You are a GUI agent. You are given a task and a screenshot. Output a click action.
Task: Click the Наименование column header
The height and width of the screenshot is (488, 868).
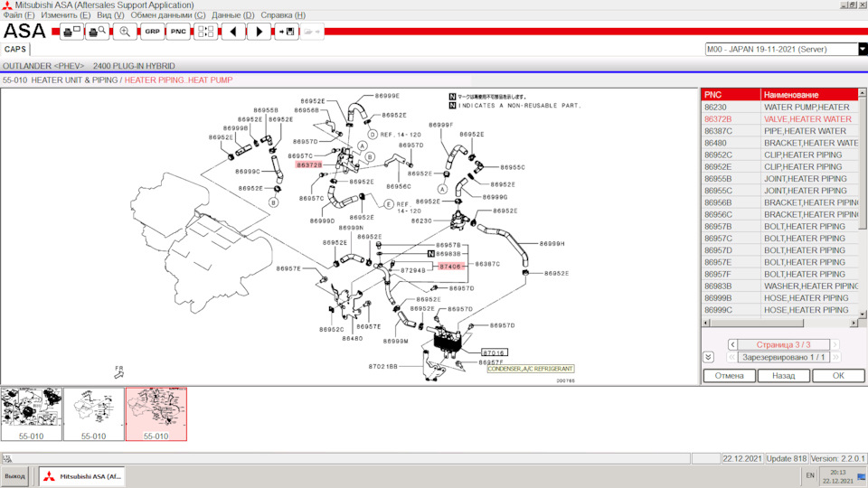pos(809,95)
